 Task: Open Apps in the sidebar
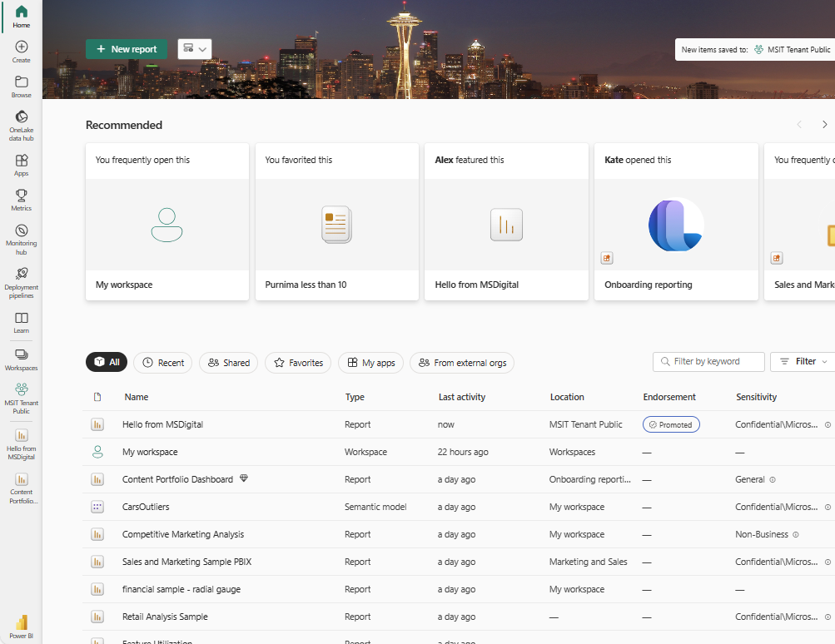pyautogui.click(x=22, y=165)
